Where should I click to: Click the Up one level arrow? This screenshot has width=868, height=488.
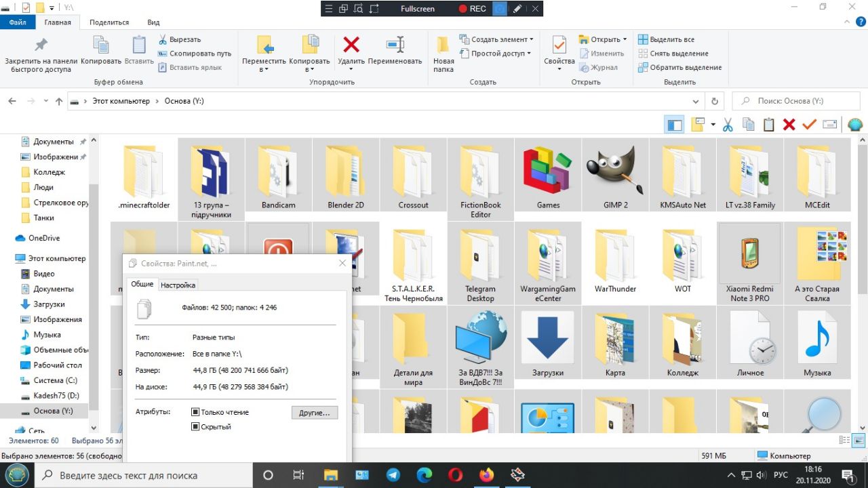pos(59,101)
